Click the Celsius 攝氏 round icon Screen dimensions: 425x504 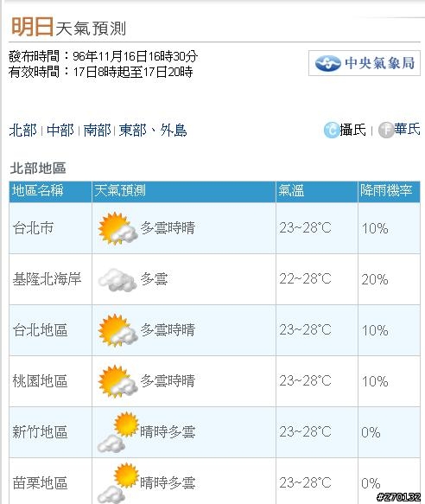pos(331,131)
